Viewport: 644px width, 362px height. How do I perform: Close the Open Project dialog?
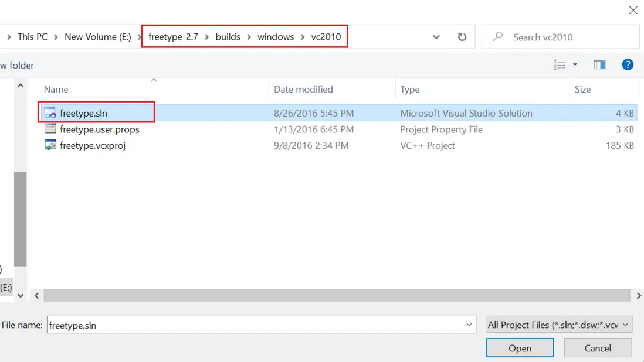click(633, 10)
